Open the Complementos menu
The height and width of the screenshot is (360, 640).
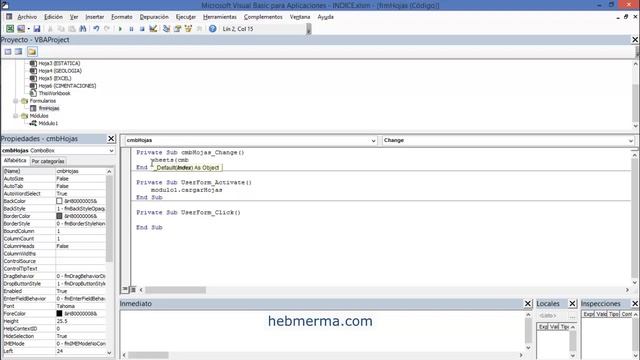click(263, 17)
